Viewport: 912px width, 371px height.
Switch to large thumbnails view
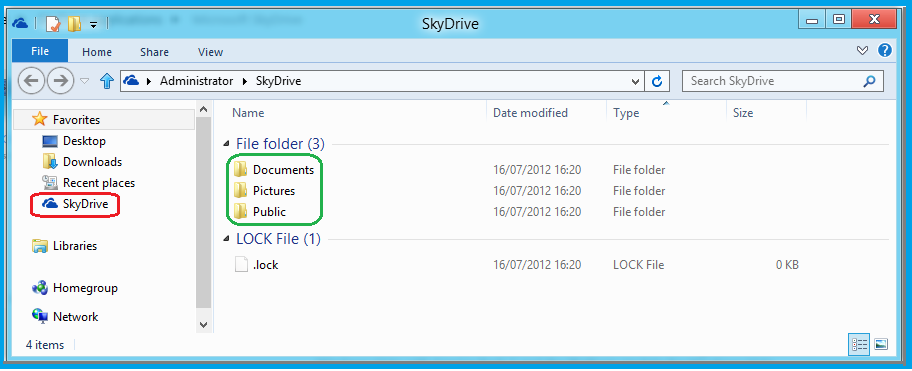point(881,344)
